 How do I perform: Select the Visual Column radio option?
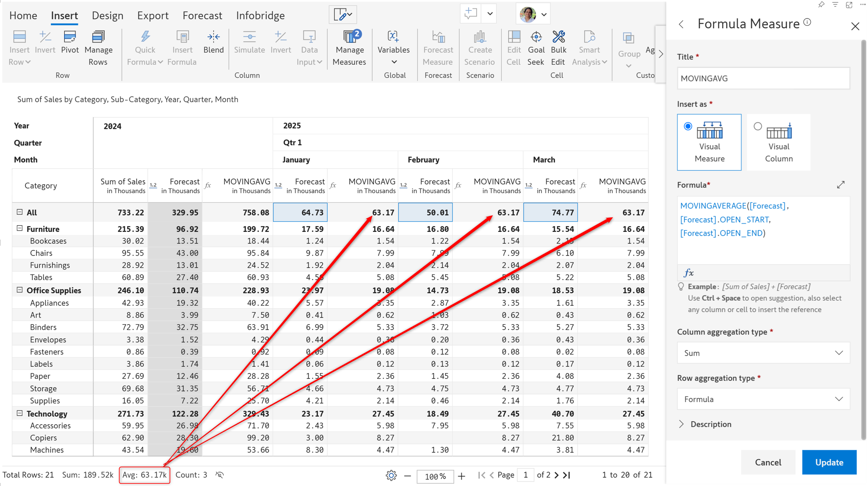coord(758,126)
